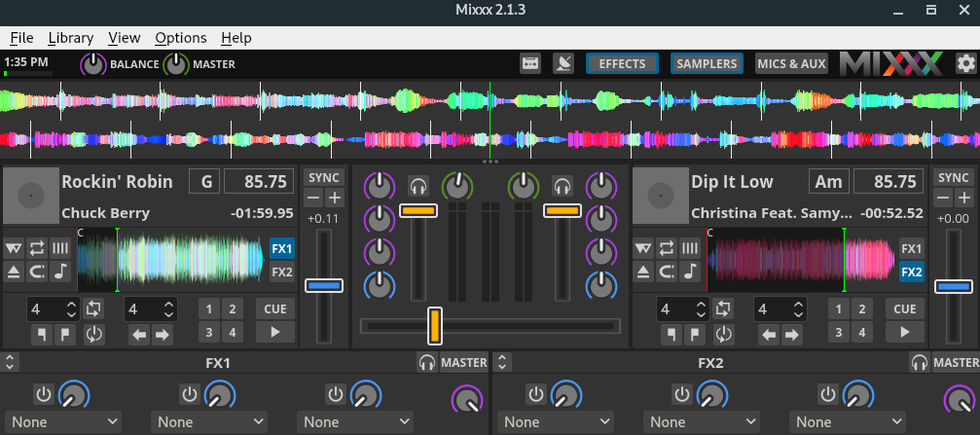Toggle FX2 assignment on Dip It Low deck

(x=912, y=272)
